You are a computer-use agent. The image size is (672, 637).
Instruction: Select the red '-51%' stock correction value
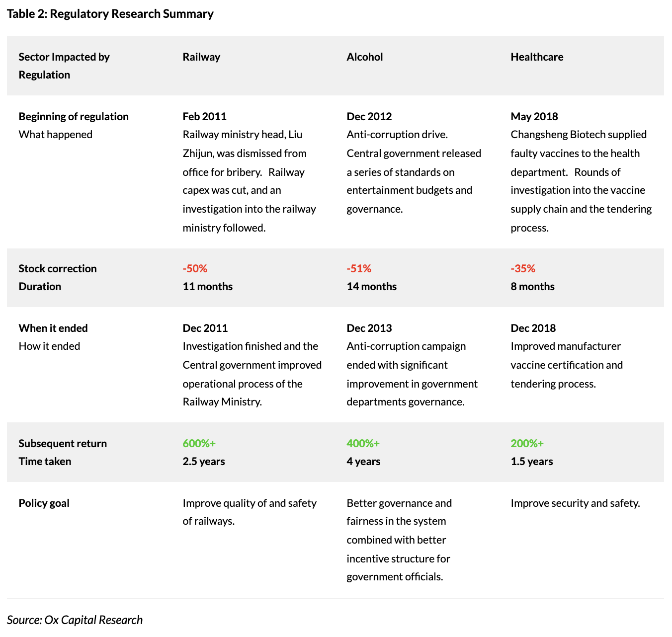tap(359, 269)
